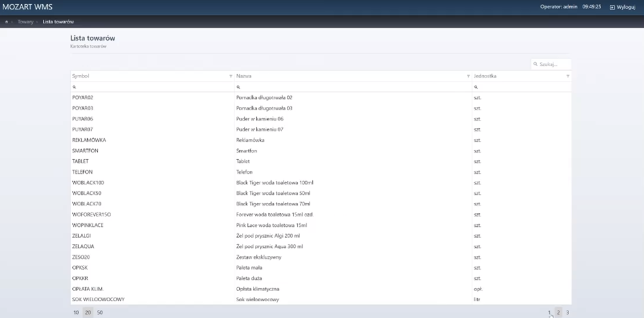Go to page 2 of the list
Viewport: 644px width, 318px height.
(x=558, y=312)
